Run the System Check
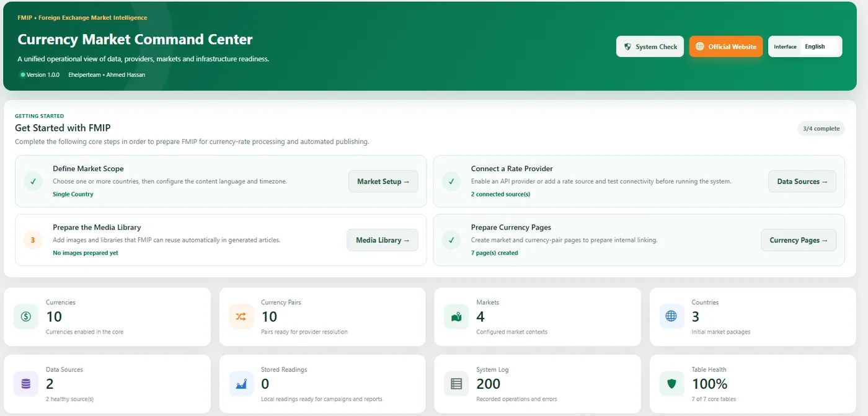The image size is (868, 416). (650, 46)
